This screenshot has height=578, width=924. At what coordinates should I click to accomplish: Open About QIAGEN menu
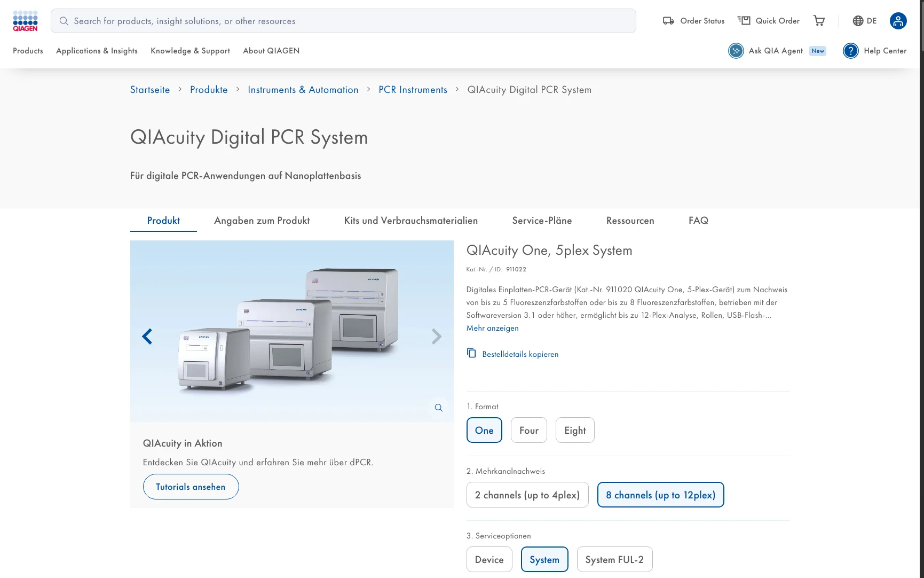pyautogui.click(x=271, y=51)
